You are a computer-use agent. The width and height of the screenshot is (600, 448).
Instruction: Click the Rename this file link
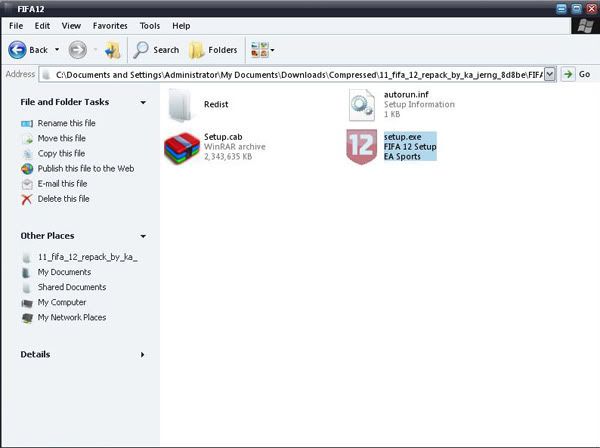coord(67,123)
